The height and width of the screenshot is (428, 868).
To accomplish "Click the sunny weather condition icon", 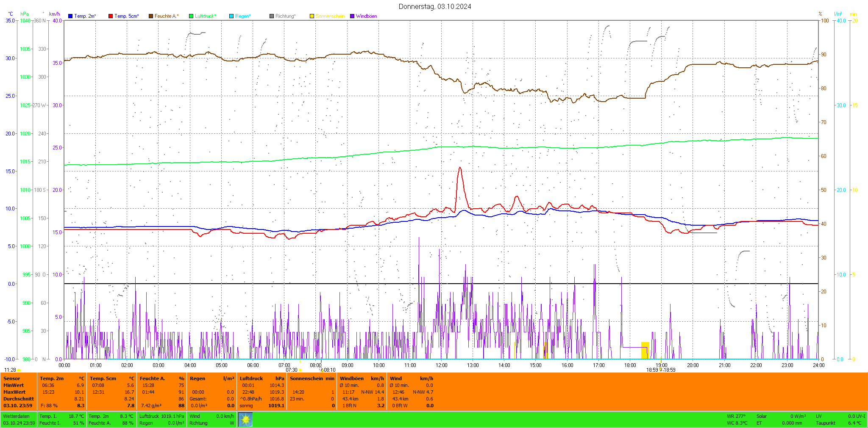I will 245,419.
